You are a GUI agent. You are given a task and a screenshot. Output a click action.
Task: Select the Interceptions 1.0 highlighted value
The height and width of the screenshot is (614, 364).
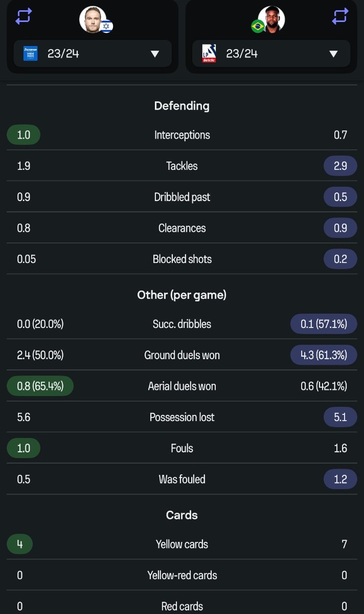click(x=24, y=135)
